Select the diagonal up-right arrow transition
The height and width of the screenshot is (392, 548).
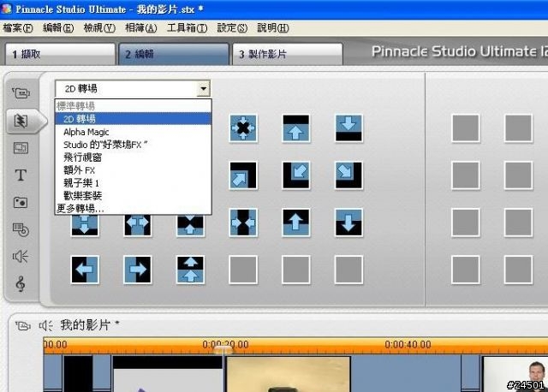243,175
